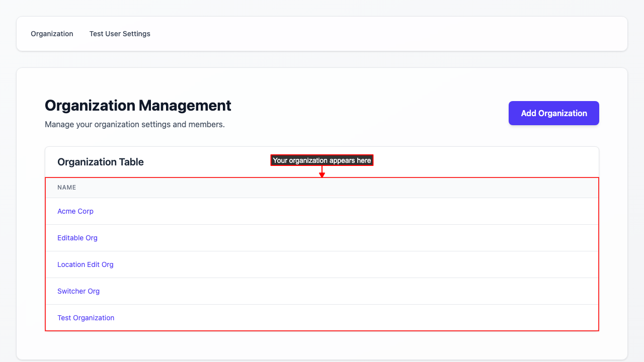This screenshot has width=644, height=362.
Task: Click the 'Manage your organization settings' subtitle
Action: click(x=135, y=124)
